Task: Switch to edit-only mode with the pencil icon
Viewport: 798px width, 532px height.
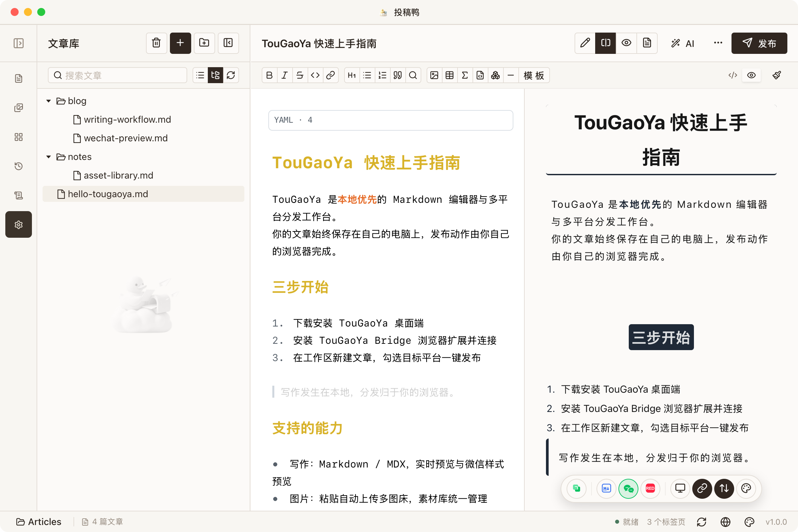Action: pos(585,43)
